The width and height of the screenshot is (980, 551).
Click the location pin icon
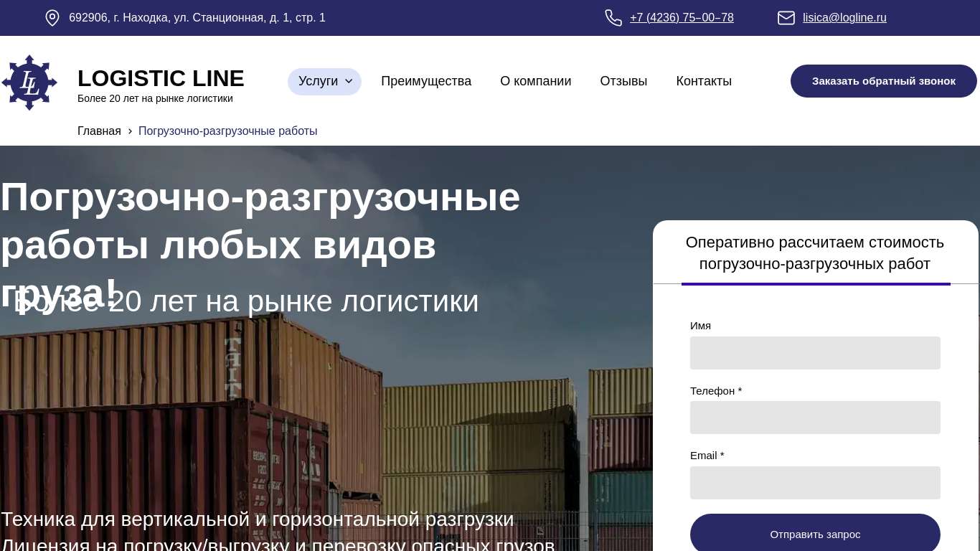point(52,18)
